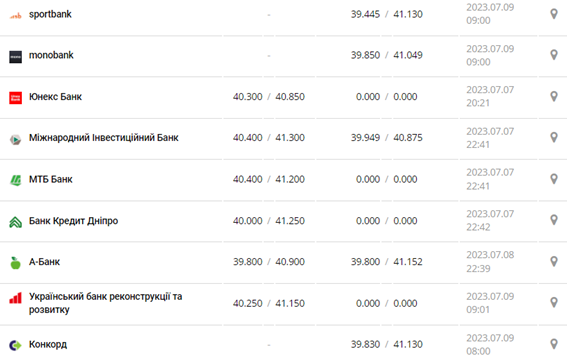
Task: Open monobank branch location pin
Action: tap(554, 55)
